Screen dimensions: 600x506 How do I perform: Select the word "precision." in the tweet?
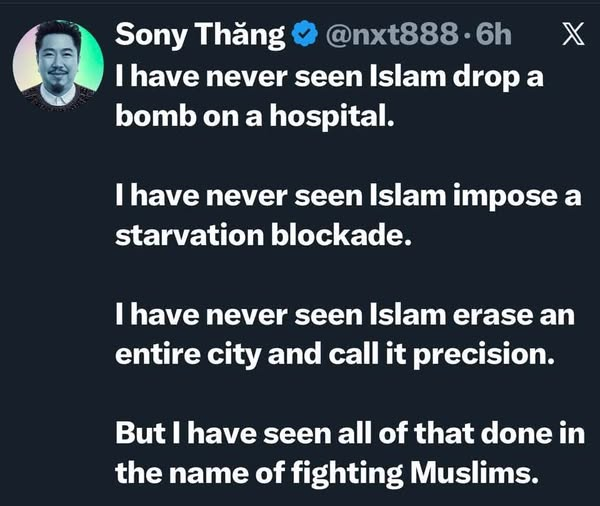coord(484,355)
